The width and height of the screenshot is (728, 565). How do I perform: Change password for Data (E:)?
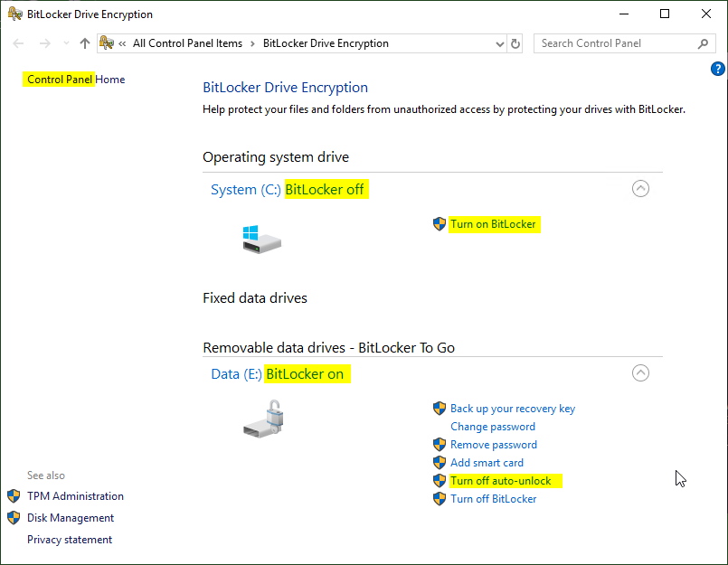click(x=493, y=426)
